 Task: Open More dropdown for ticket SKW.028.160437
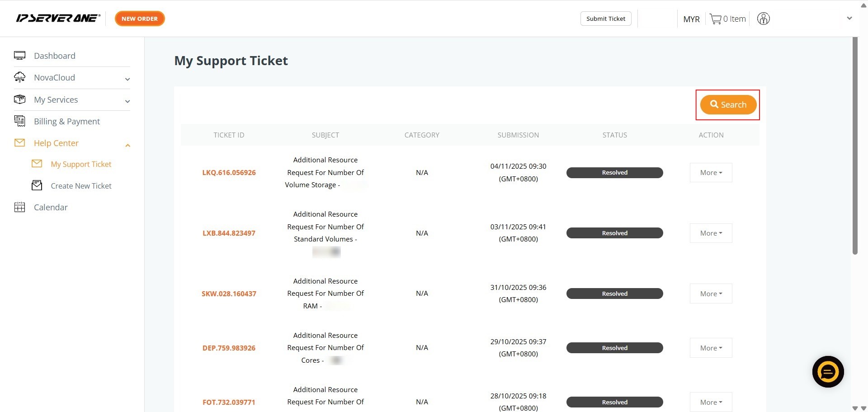711,294
